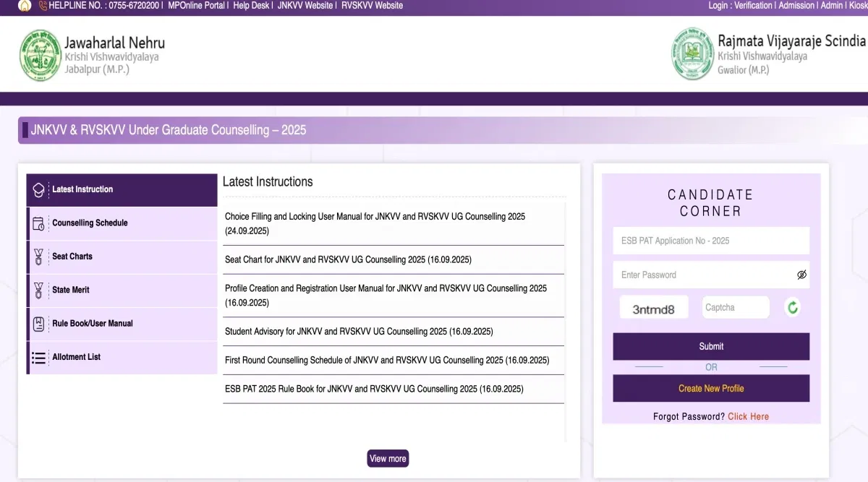Click the helpline phone icon
Viewport: 868px width, 482px height.
click(43, 5)
